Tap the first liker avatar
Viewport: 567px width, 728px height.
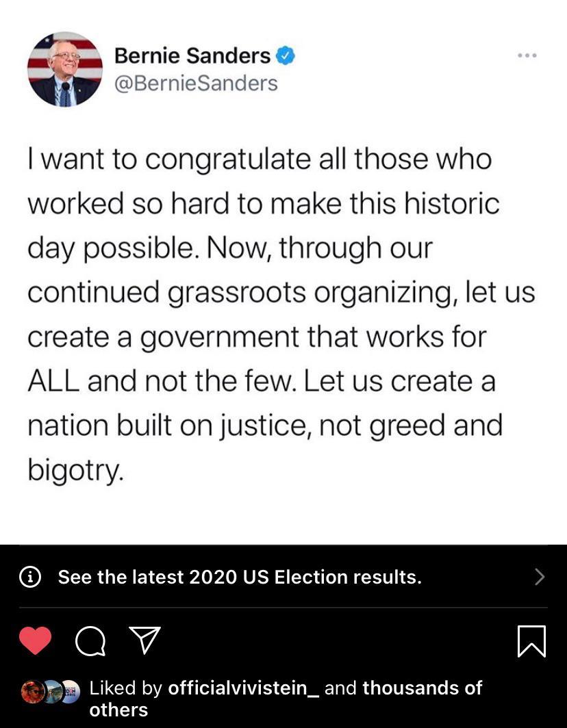[31, 692]
